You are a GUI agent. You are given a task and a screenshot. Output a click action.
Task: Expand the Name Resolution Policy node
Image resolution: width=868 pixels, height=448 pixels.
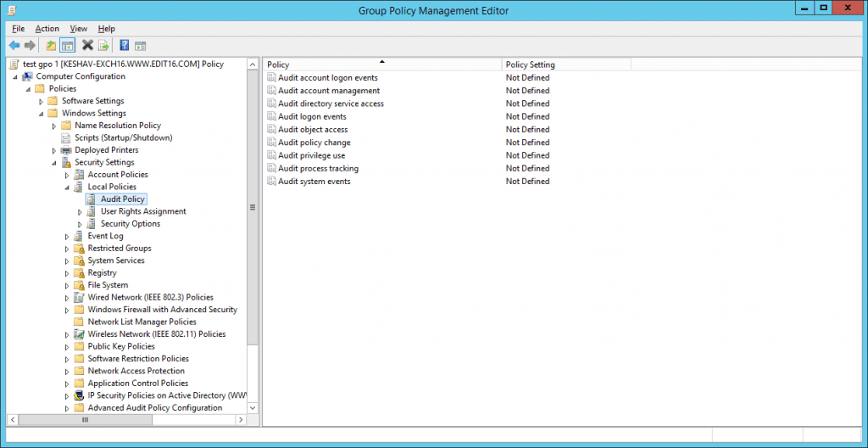[53, 126]
